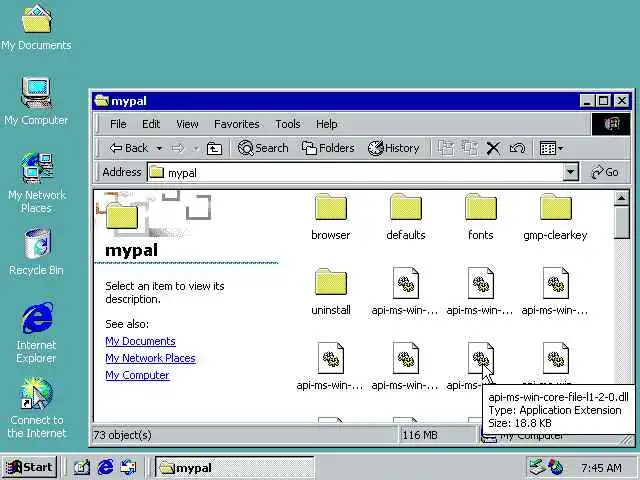
Task: Select My Network Places desktop icon
Action: point(37,183)
